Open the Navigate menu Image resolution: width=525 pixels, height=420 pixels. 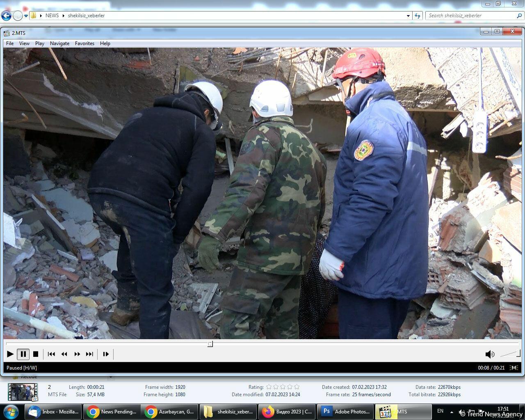[x=59, y=43]
